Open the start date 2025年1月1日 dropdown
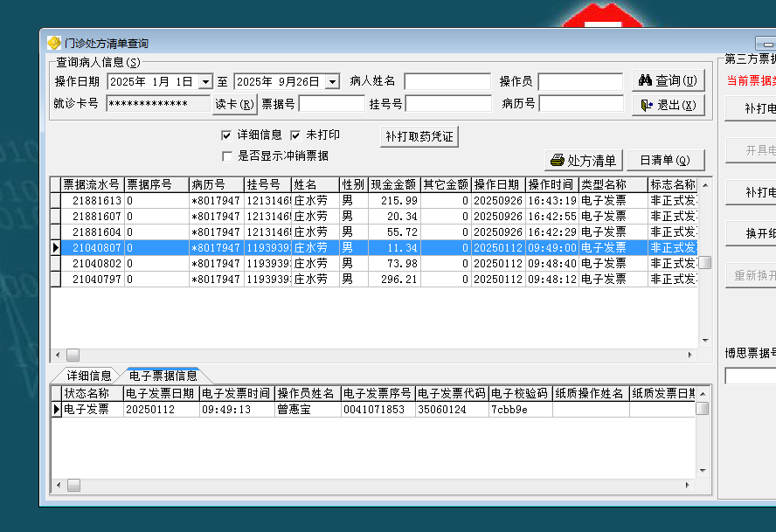 tap(205, 81)
